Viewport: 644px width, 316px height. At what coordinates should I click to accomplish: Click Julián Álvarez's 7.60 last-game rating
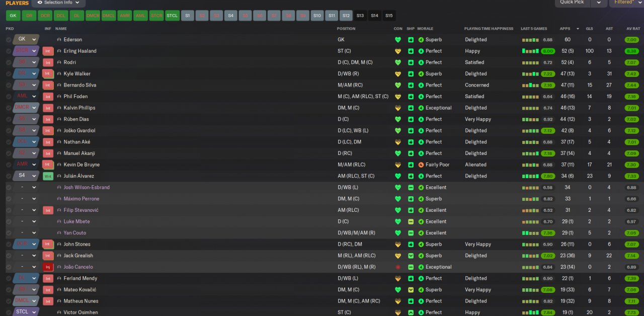548,176
